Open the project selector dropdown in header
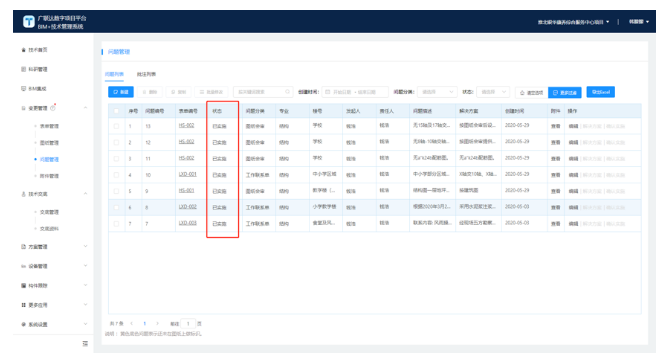The width and height of the screenshot is (666, 364). pos(573,22)
